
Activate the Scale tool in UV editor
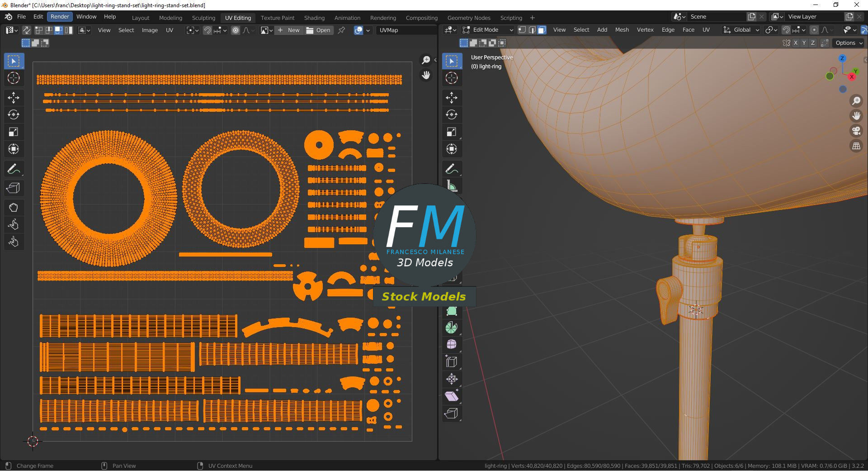pyautogui.click(x=14, y=132)
